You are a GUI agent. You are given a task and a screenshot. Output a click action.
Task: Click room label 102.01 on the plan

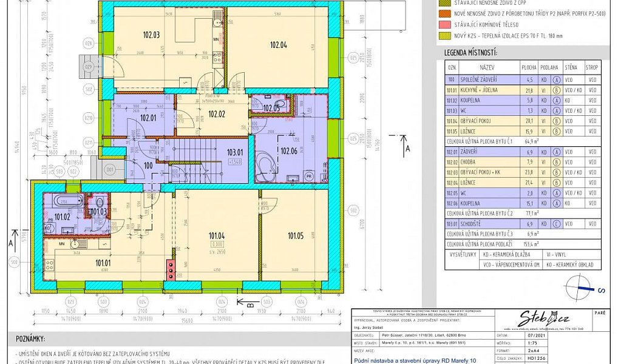pyautogui.click(x=148, y=118)
